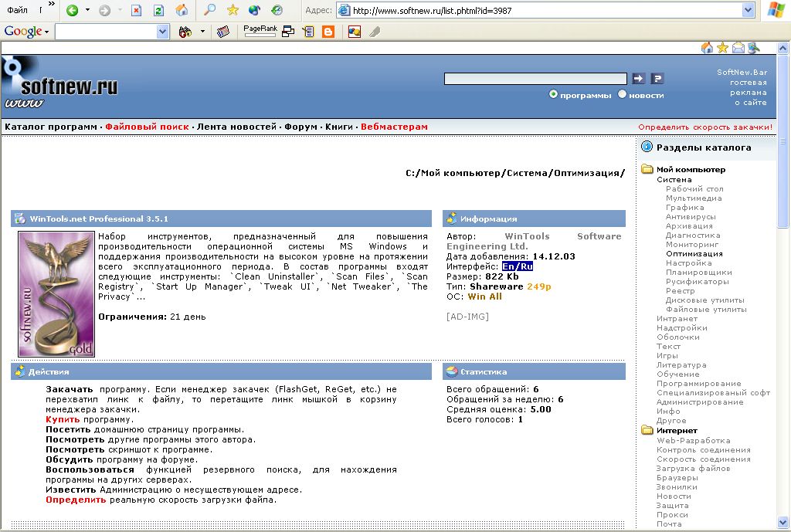Open browser Home page from the toolbar
The height and width of the screenshot is (532, 791).
(x=182, y=10)
